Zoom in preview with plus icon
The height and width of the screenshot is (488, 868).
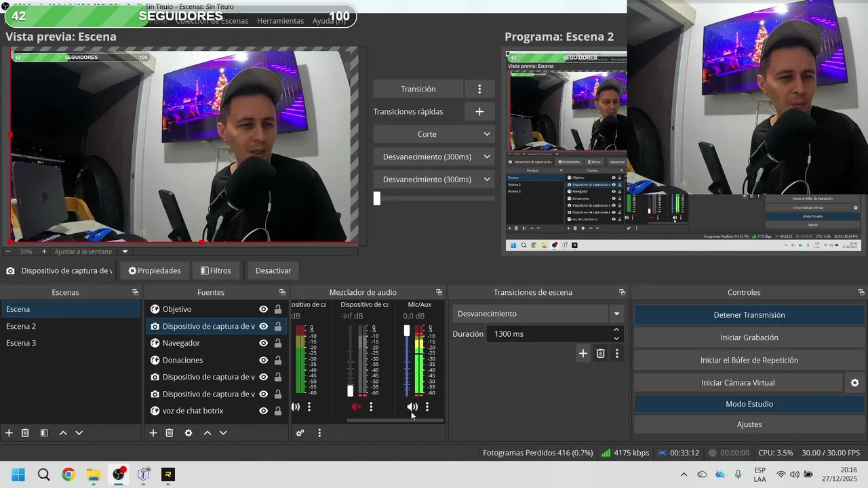click(x=44, y=251)
